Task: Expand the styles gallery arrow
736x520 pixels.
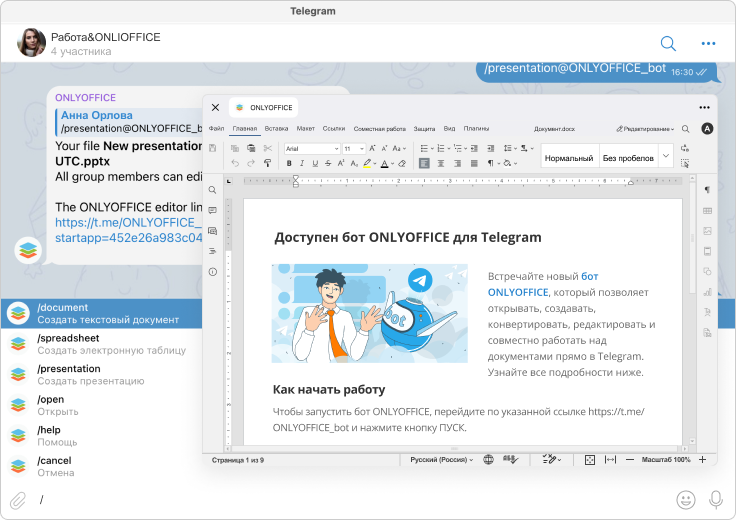Action: coord(666,156)
